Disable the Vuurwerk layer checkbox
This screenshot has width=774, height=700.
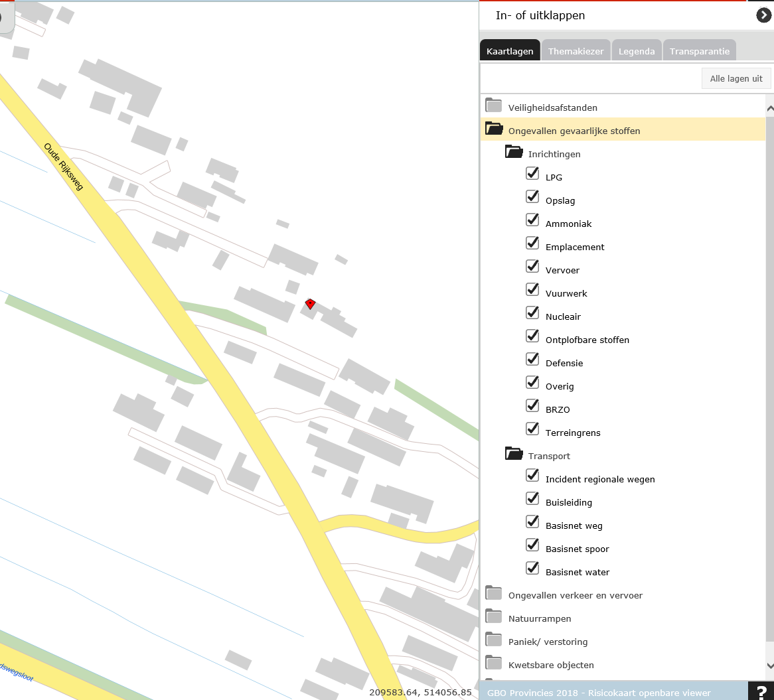(532, 290)
